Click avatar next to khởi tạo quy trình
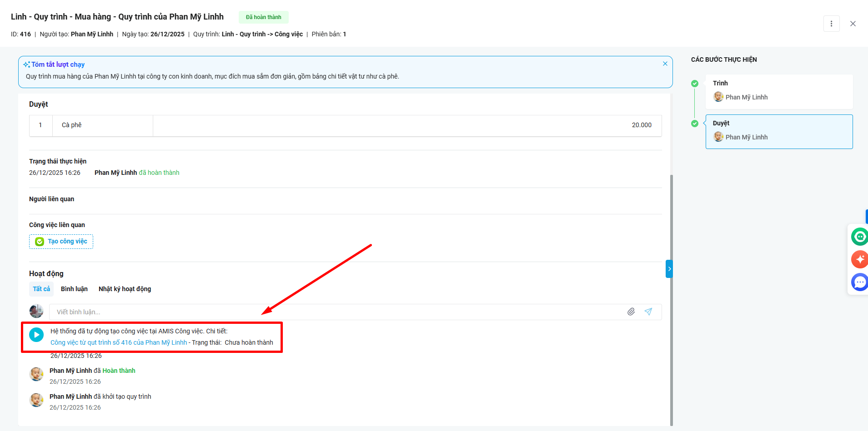The image size is (868, 431). click(36, 400)
